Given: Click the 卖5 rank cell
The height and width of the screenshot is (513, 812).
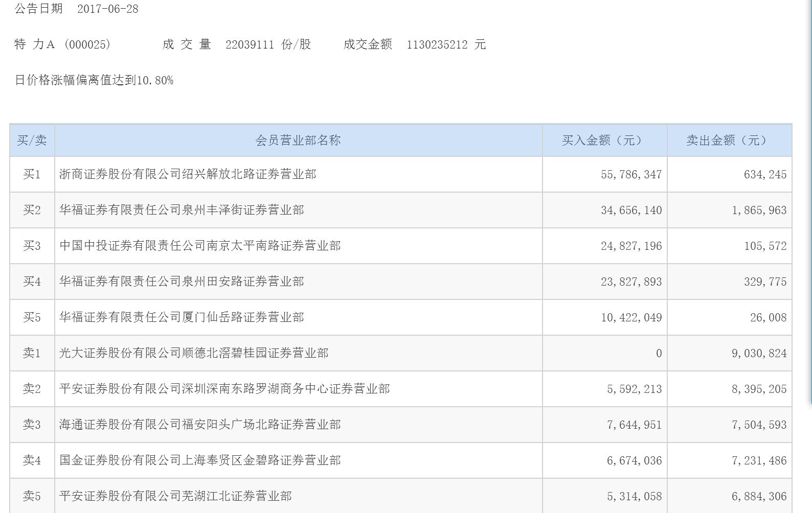Looking at the screenshot, I should [x=32, y=496].
